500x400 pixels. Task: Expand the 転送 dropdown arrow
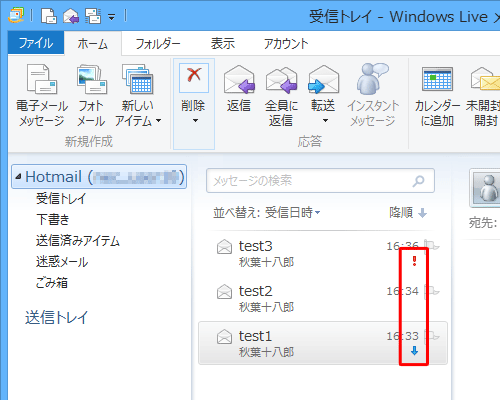325,120
